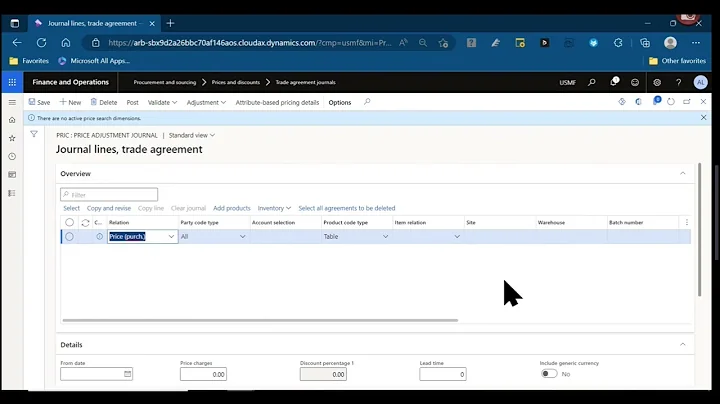Open the settings gear in header
Viewport: 720px width, 404px height.
(657, 82)
